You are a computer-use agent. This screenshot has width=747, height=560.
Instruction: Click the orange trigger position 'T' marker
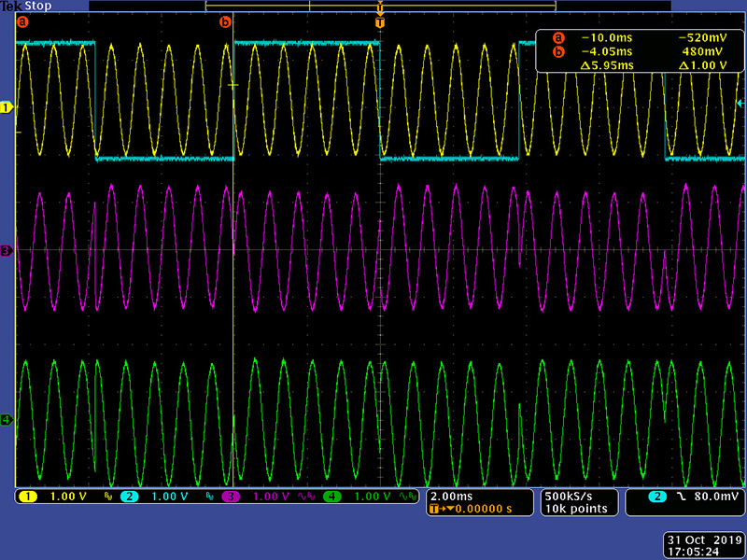379,21
